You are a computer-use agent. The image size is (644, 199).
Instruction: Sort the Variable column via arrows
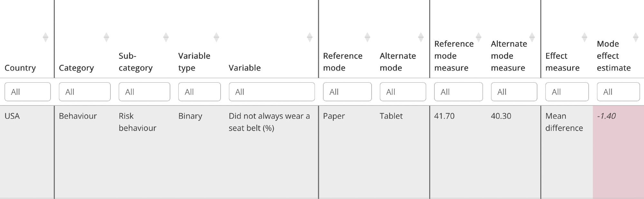pyautogui.click(x=309, y=37)
